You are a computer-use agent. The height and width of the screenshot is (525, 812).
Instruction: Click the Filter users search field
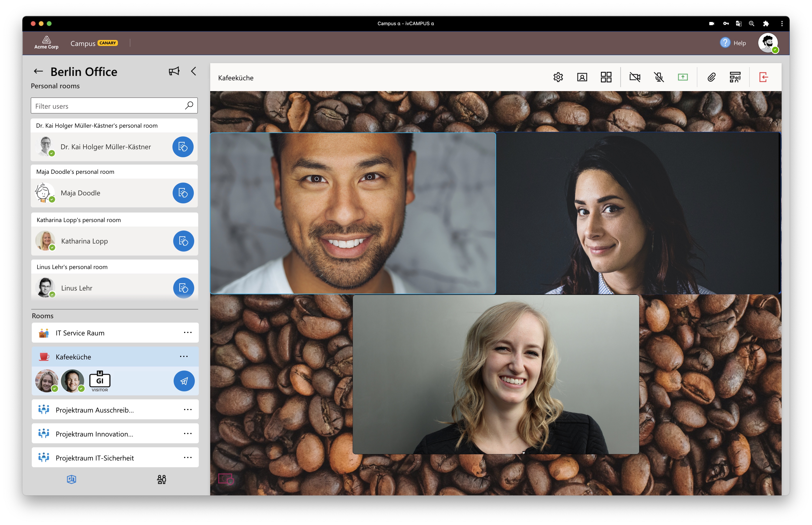[x=114, y=106]
